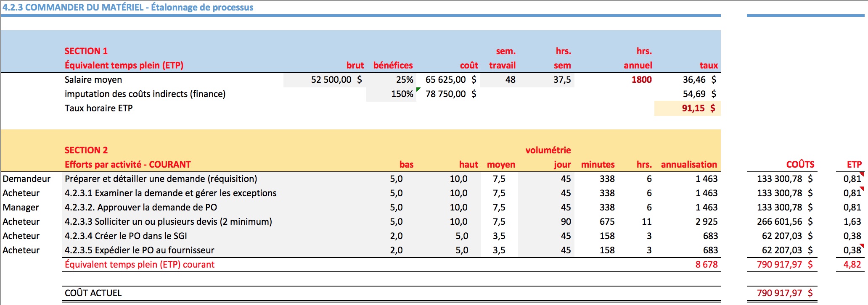This screenshot has height=305, width=868.
Task: Click '4.2.3.3 Solliciter un ou plusieurs devis' cell
Action: point(168,222)
